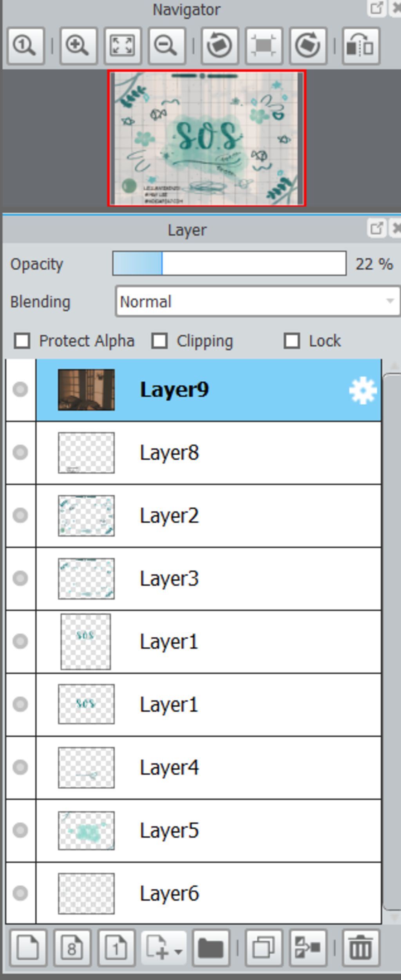Flip the canvas view horizontally
The width and height of the screenshot is (401, 980).
coord(360,46)
